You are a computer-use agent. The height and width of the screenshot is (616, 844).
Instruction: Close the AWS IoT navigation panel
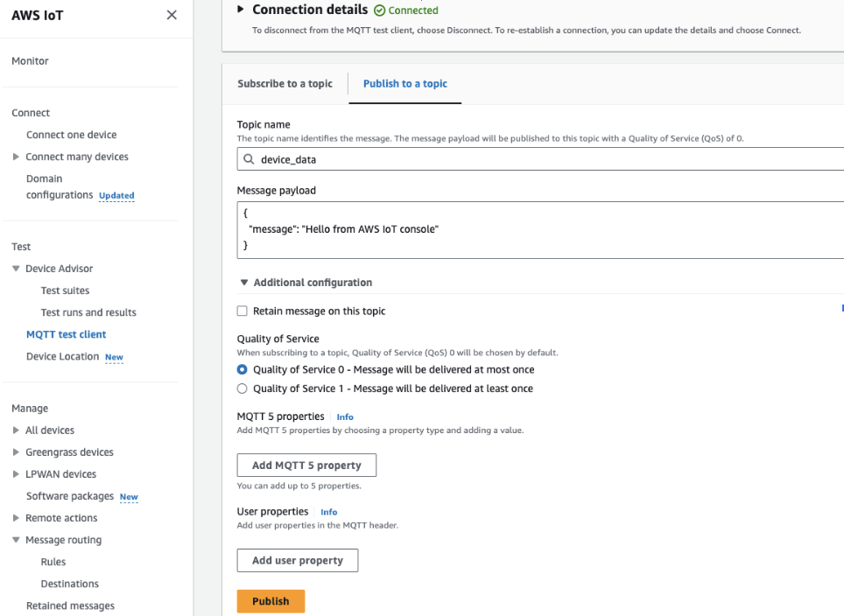(172, 15)
